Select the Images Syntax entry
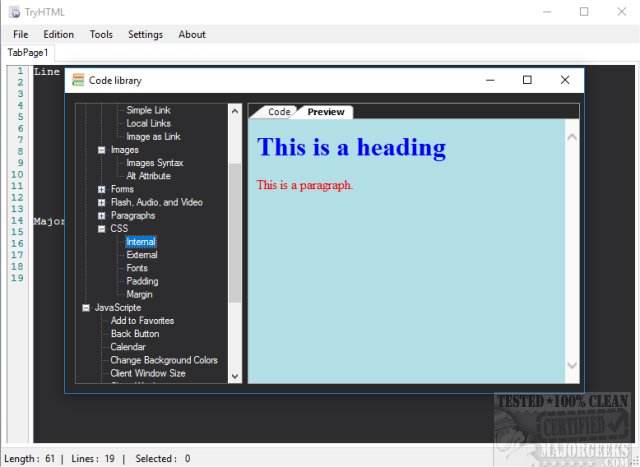Screen dimensions: 640x467 155,163
